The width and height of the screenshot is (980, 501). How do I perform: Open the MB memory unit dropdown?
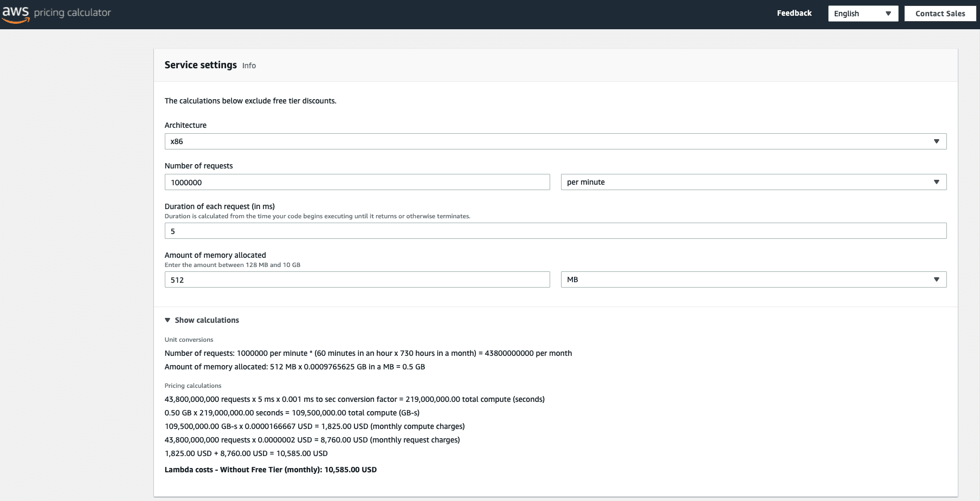point(753,279)
